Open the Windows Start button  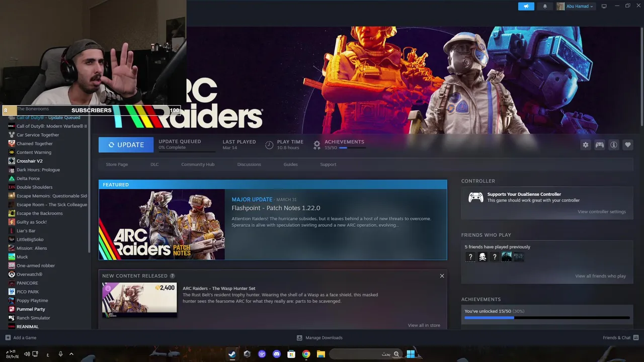coord(411,354)
